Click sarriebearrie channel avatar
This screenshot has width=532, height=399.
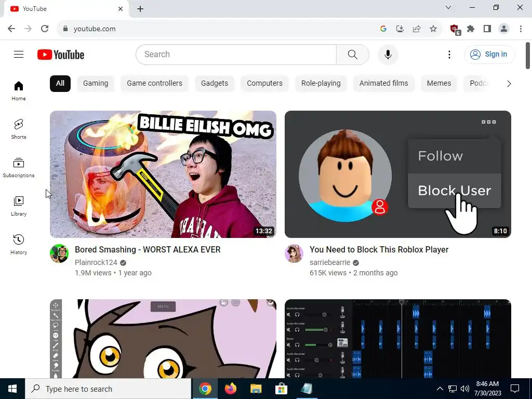pos(294,254)
